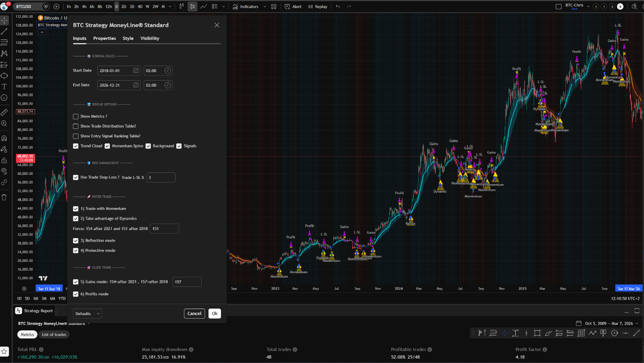
Task: Collapse the indicator legend chevron
Action: (x=42, y=32)
